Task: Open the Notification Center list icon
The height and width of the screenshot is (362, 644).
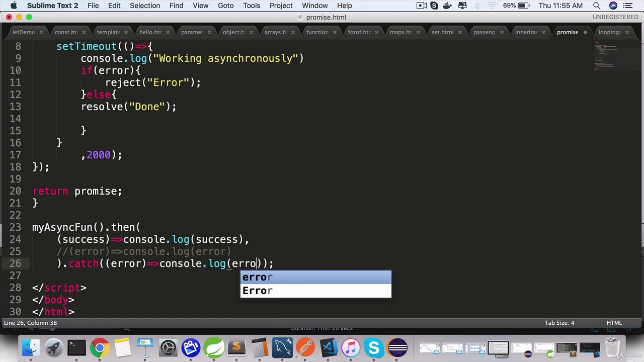Action: [628, 6]
